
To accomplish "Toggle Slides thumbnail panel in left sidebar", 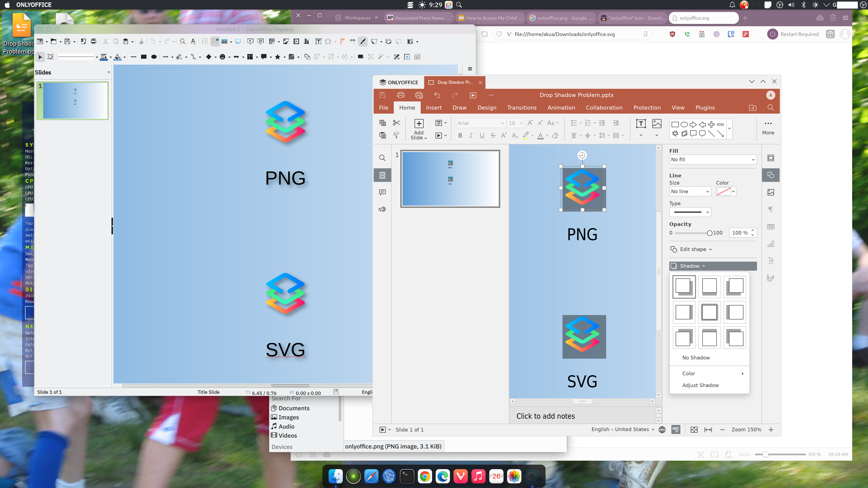I will tap(382, 175).
